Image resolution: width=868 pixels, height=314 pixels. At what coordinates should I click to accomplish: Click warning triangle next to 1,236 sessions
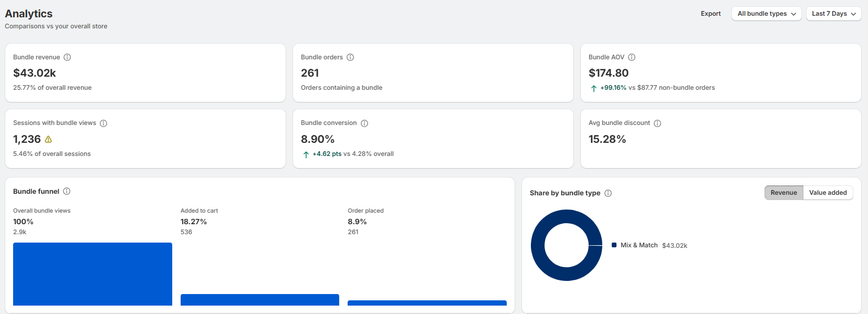click(48, 139)
